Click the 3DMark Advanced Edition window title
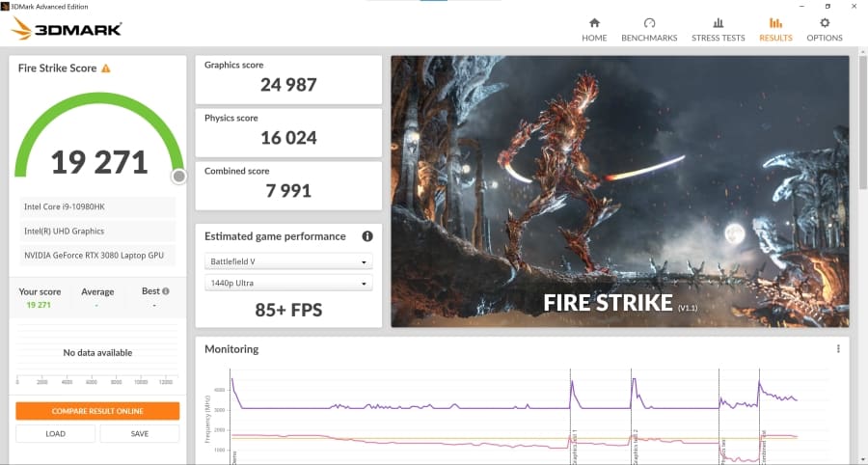The width and height of the screenshot is (868, 465). click(49, 7)
